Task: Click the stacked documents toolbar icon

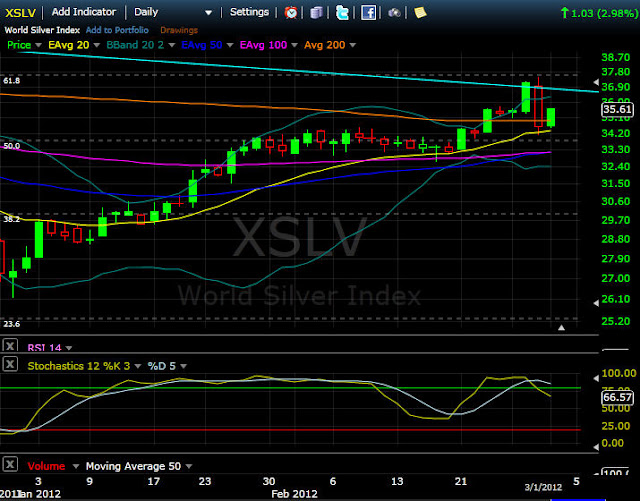Action: tap(316, 12)
